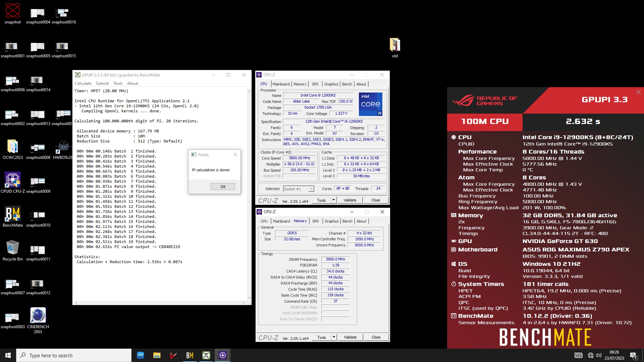Open the Recycle Bin icon
The width and height of the screenshot is (644, 362).
pyautogui.click(x=13, y=250)
